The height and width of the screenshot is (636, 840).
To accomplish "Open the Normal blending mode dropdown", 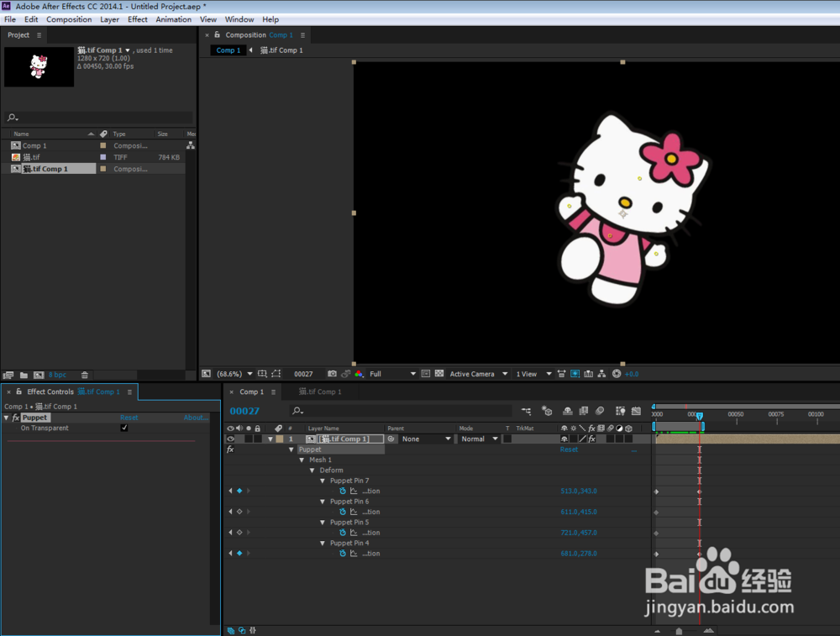I will [480, 439].
